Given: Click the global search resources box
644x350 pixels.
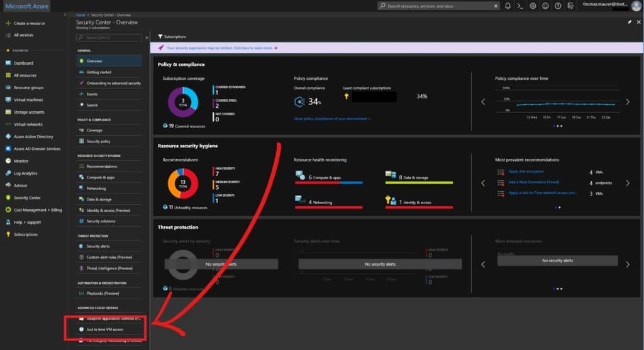Looking at the screenshot, I should click(438, 6).
